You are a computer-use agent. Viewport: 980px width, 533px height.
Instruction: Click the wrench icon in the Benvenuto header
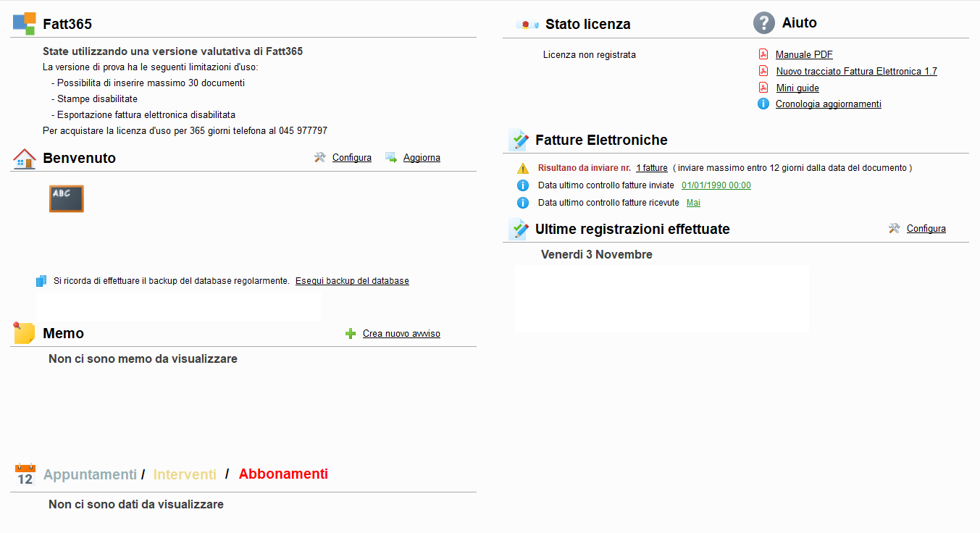pyautogui.click(x=320, y=157)
